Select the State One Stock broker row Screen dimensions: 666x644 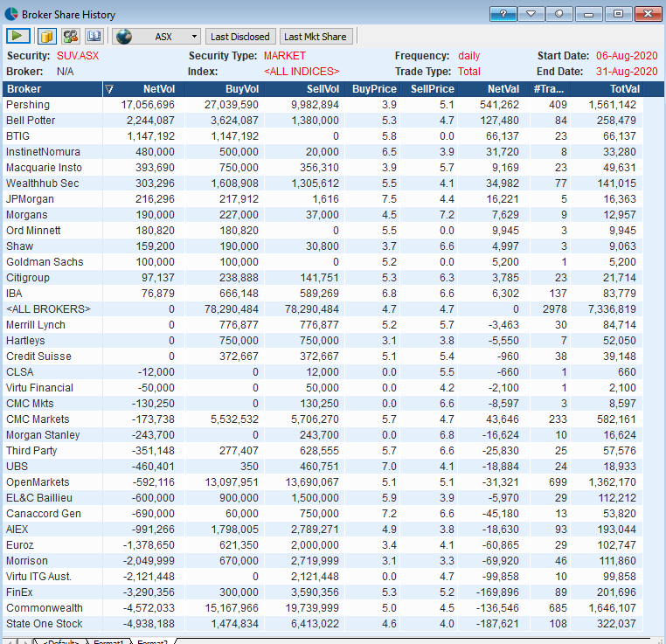tap(323, 623)
